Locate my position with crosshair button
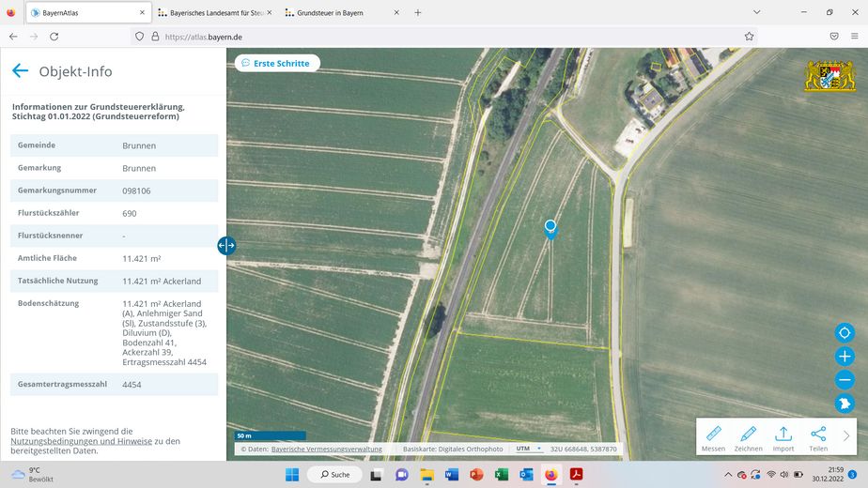This screenshot has width=868, height=488. tap(845, 332)
